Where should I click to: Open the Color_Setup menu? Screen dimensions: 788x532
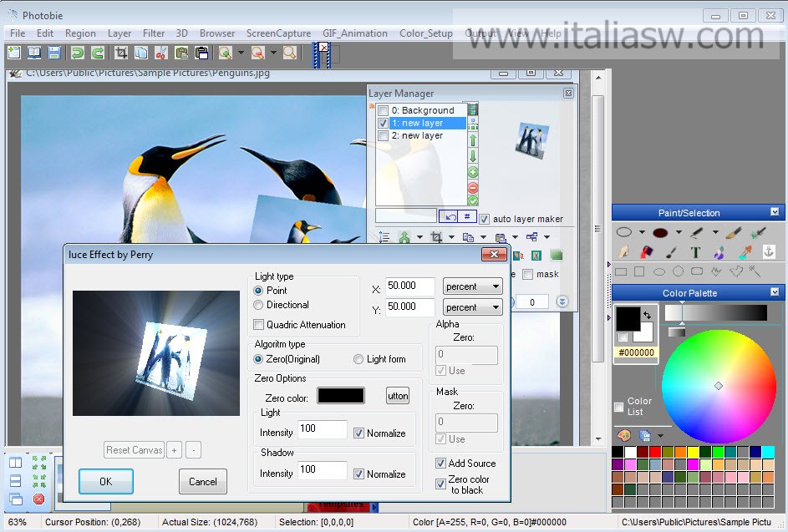point(425,33)
